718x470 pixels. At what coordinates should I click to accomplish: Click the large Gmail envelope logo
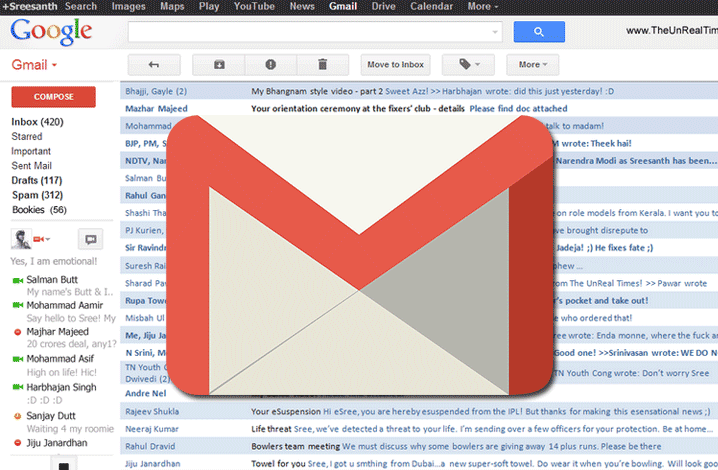tap(359, 255)
